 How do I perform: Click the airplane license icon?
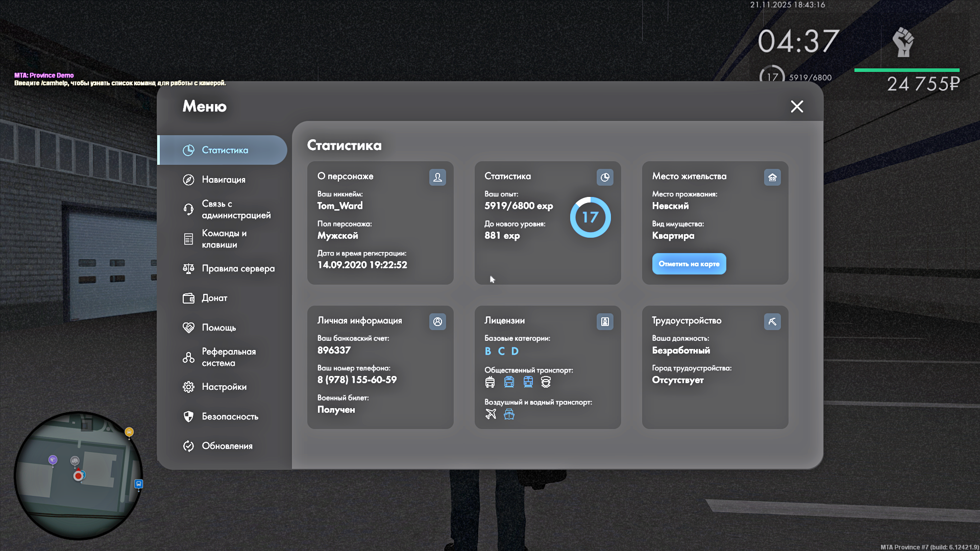tap(491, 414)
